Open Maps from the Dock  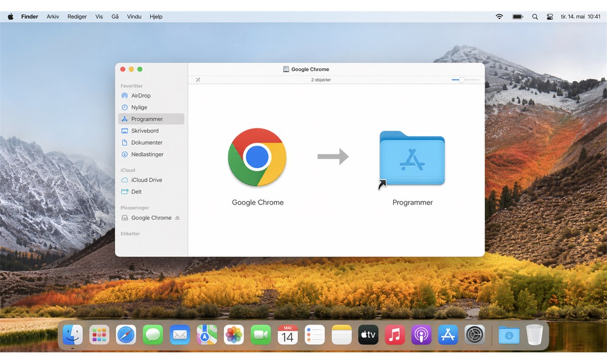pos(207,335)
